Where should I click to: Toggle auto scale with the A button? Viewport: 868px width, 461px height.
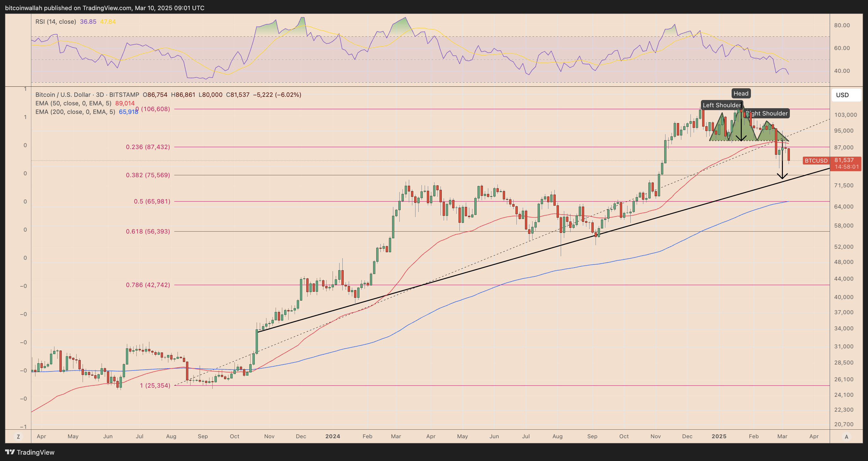pos(846,437)
